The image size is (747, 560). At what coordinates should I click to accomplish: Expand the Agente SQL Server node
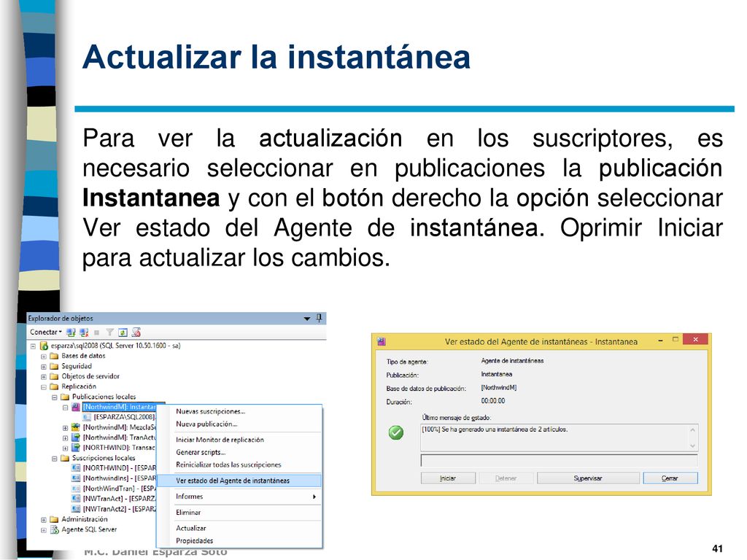(x=43, y=530)
